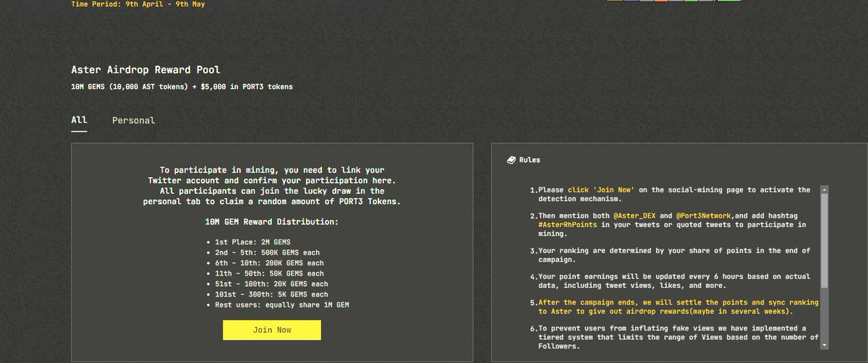The height and width of the screenshot is (363, 868).
Task: Open the @Port3Network mention link
Action: click(x=704, y=216)
